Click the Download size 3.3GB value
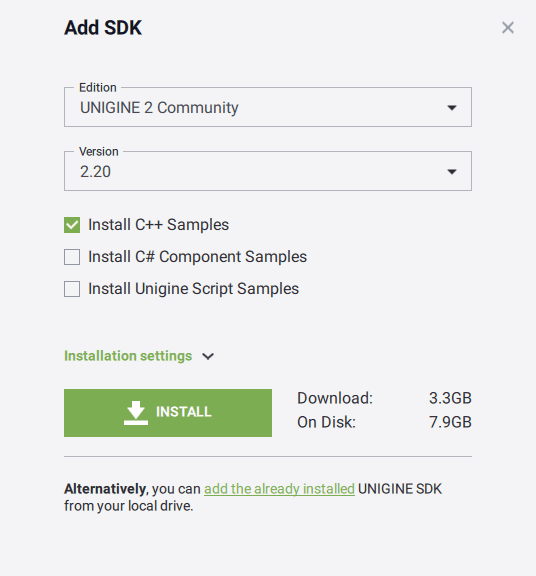The height and width of the screenshot is (576, 536). [x=450, y=398]
